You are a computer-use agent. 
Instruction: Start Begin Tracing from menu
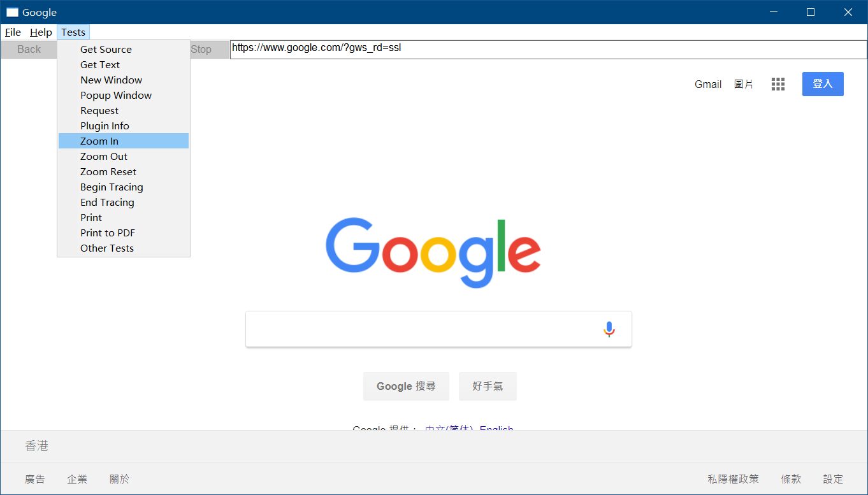124,187
